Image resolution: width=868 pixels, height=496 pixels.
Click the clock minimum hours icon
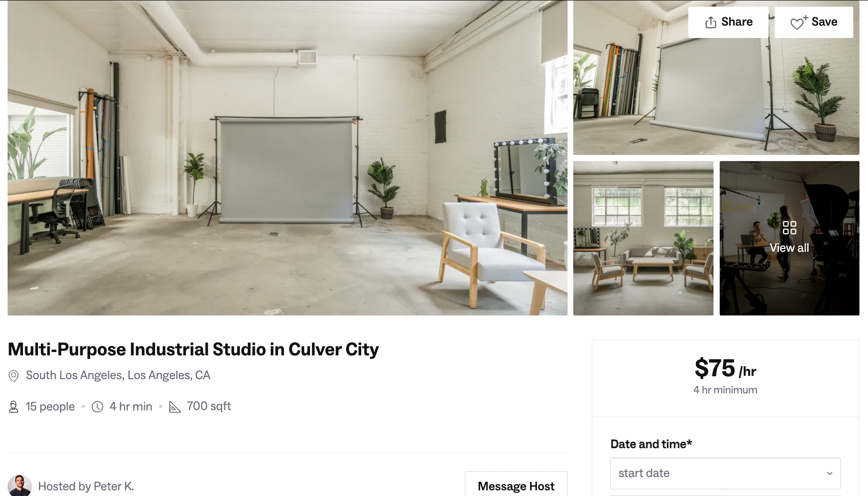[97, 407]
